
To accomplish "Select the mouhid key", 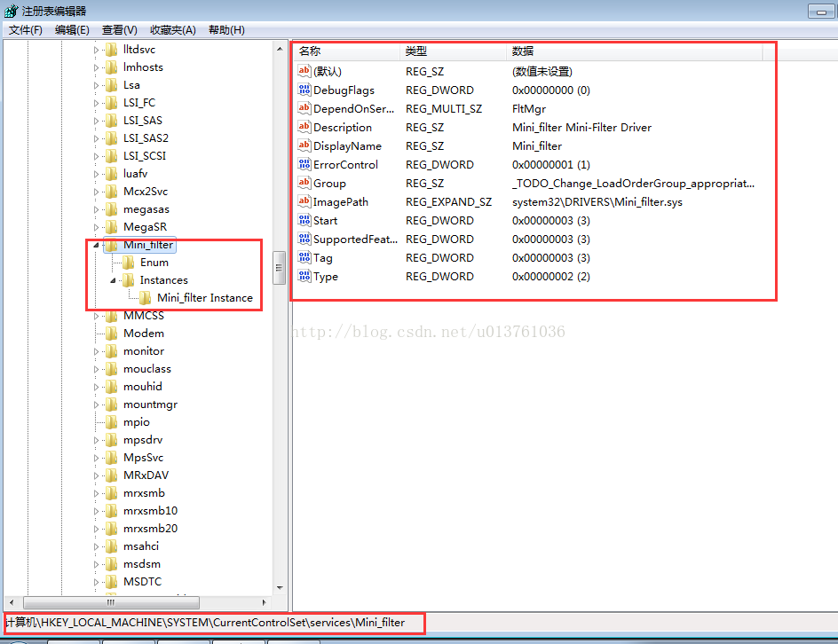I will point(143,387).
